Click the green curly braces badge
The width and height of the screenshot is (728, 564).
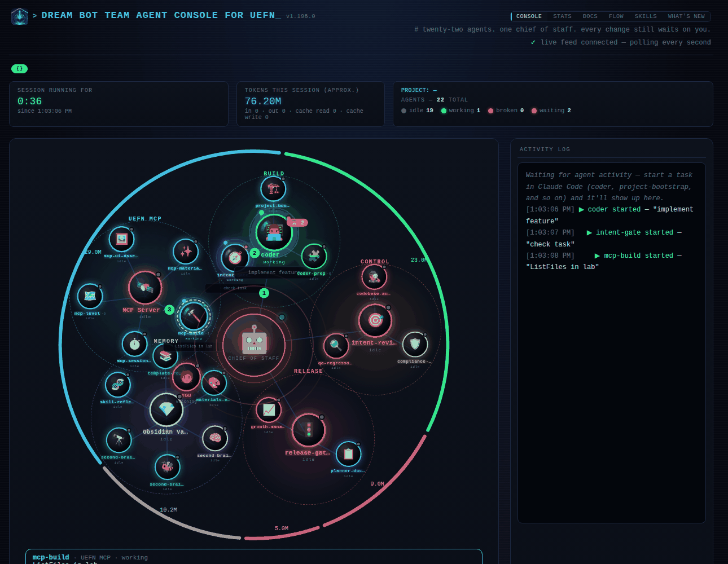19,69
